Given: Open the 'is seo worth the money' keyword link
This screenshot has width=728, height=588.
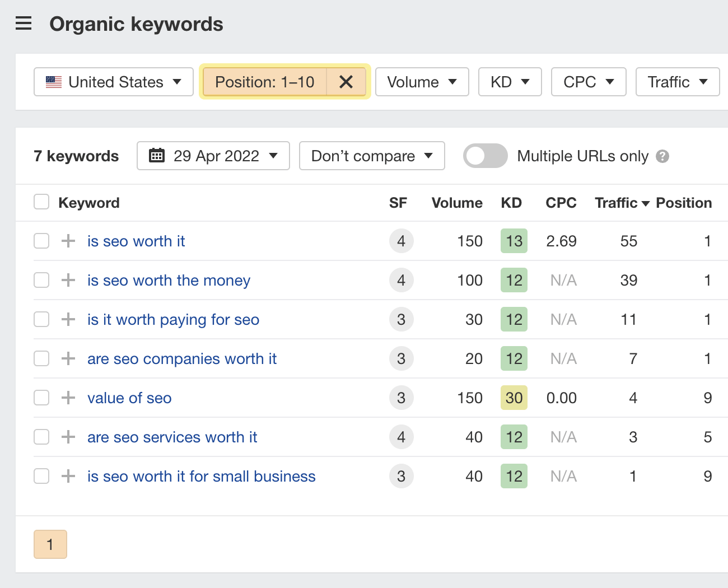Looking at the screenshot, I should click(169, 280).
